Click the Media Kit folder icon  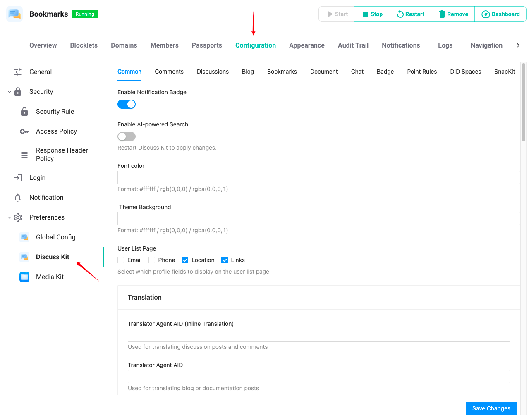tap(24, 277)
